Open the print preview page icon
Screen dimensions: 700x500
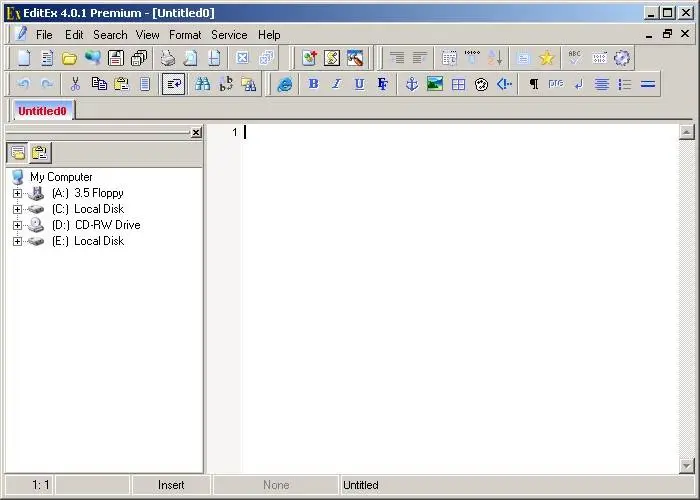pos(191,58)
